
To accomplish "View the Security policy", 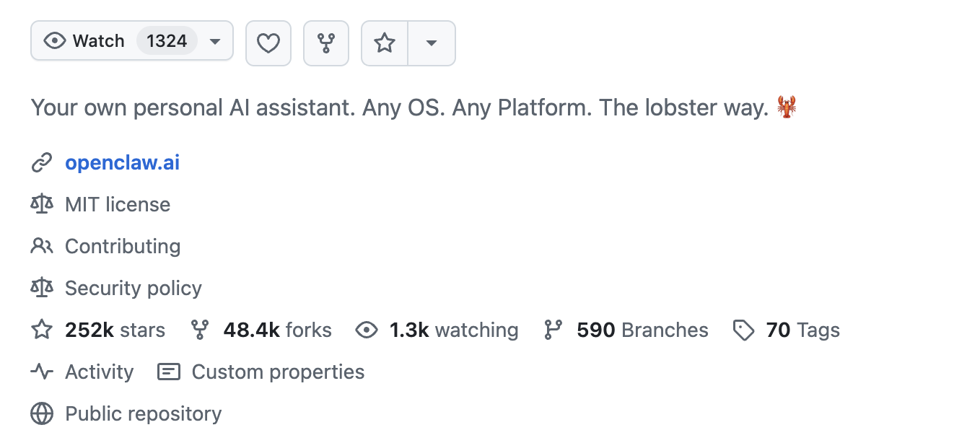I will (x=134, y=288).
